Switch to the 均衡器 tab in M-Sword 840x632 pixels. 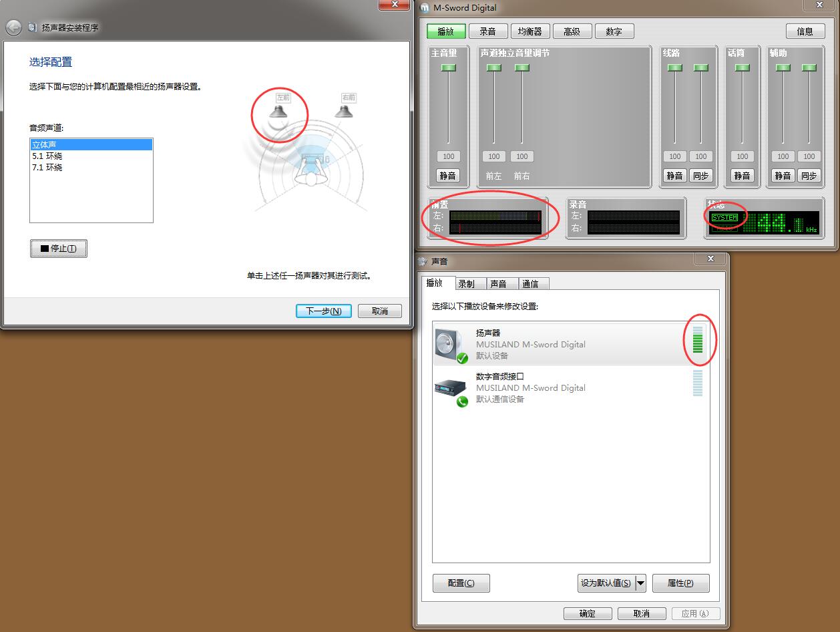point(530,31)
